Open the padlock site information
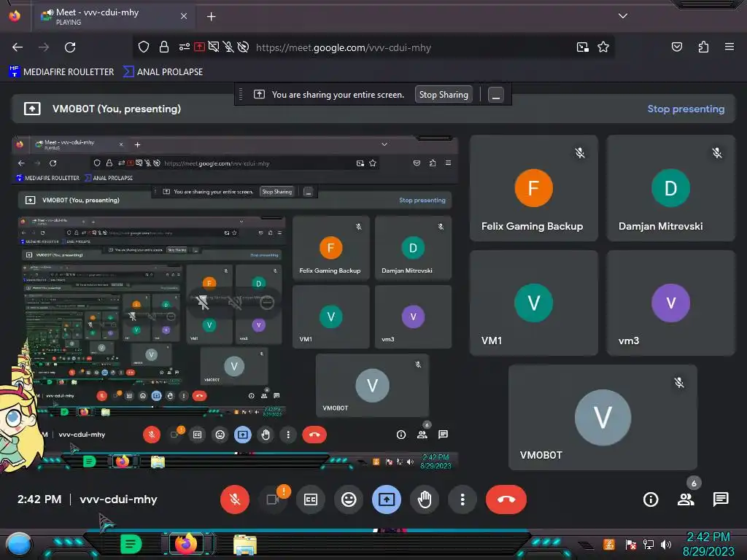 tap(164, 47)
